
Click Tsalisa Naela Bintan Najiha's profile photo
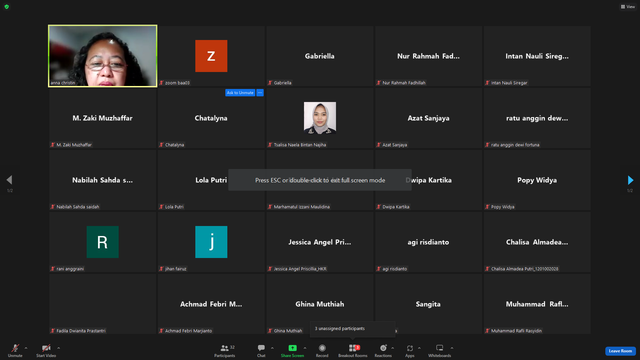pyautogui.click(x=320, y=118)
